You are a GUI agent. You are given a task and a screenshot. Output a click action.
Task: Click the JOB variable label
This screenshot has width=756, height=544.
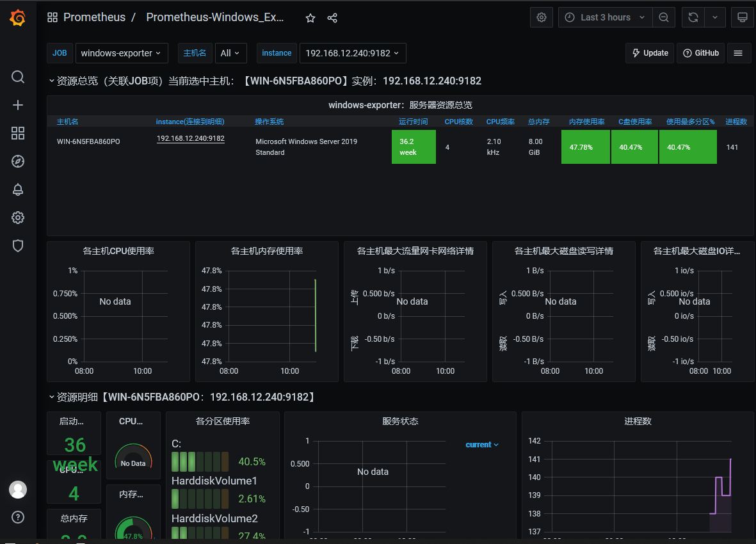60,53
